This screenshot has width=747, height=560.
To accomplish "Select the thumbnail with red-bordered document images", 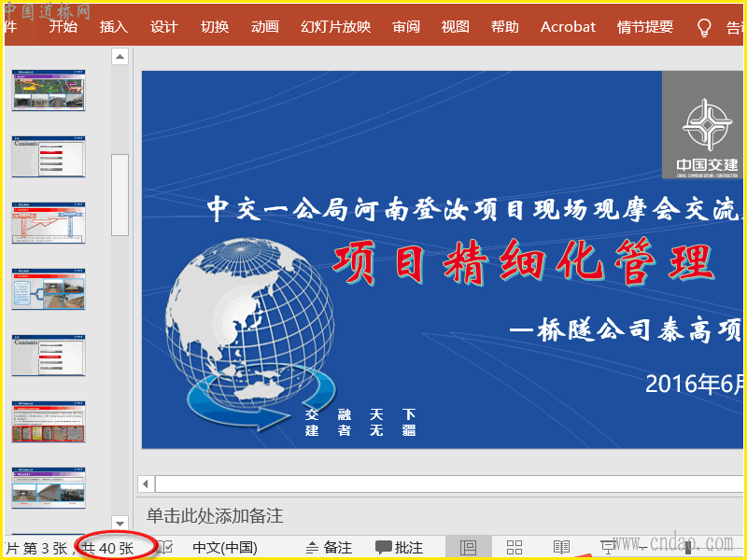I will click(x=49, y=422).
